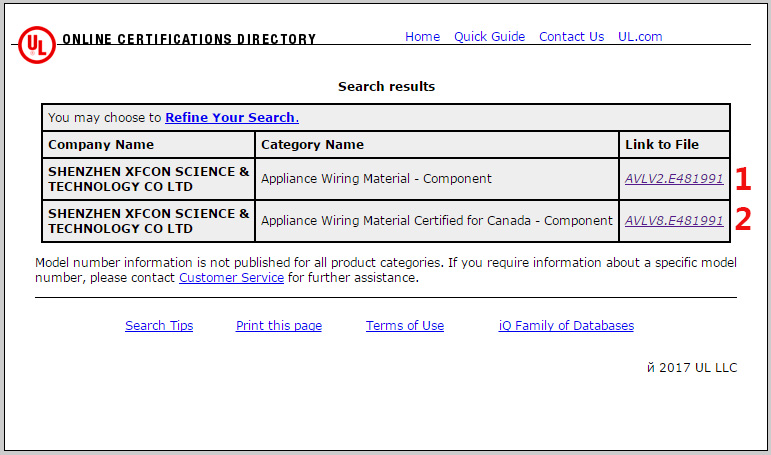Click the 2017 UL LLC copyright text
This screenshot has height=455, width=771.
click(x=692, y=368)
